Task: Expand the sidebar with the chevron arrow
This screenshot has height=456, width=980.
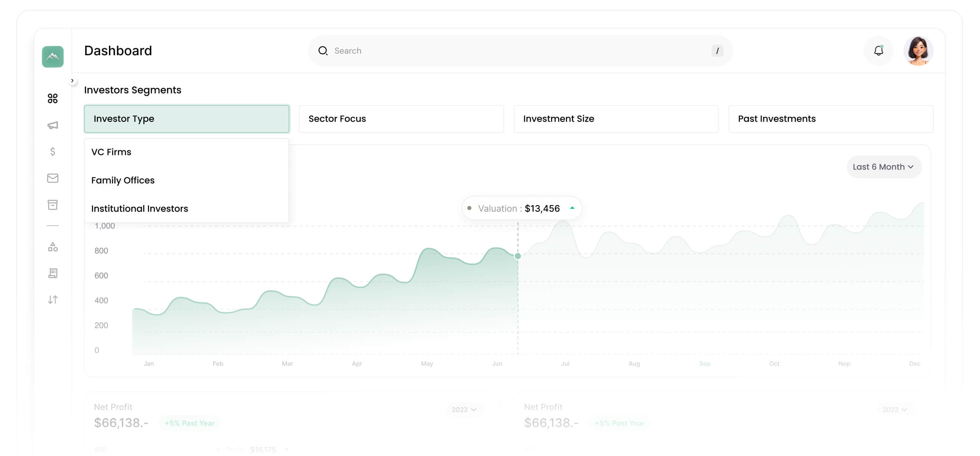Action: [x=72, y=80]
